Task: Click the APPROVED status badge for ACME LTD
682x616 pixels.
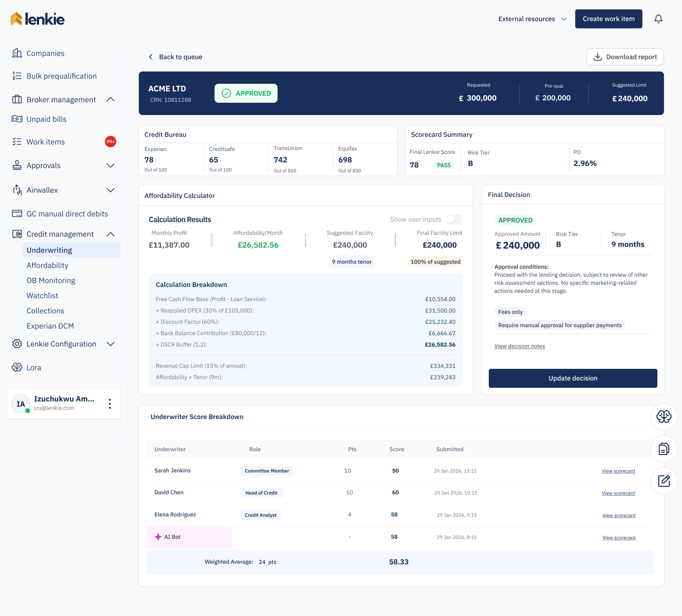Action: (x=246, y=93)
